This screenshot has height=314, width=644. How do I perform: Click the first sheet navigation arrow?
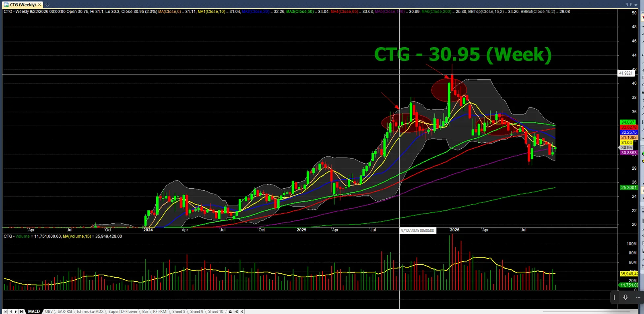tap(5, 312)
